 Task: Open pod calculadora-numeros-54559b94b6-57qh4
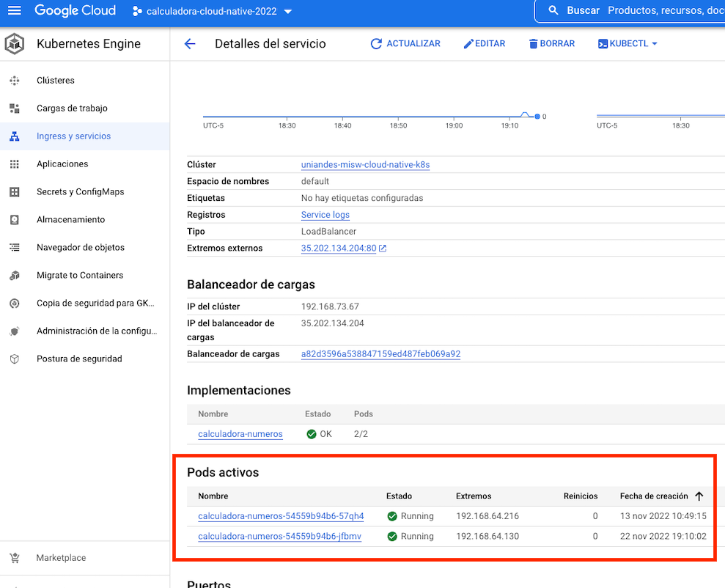click(281, 516)
